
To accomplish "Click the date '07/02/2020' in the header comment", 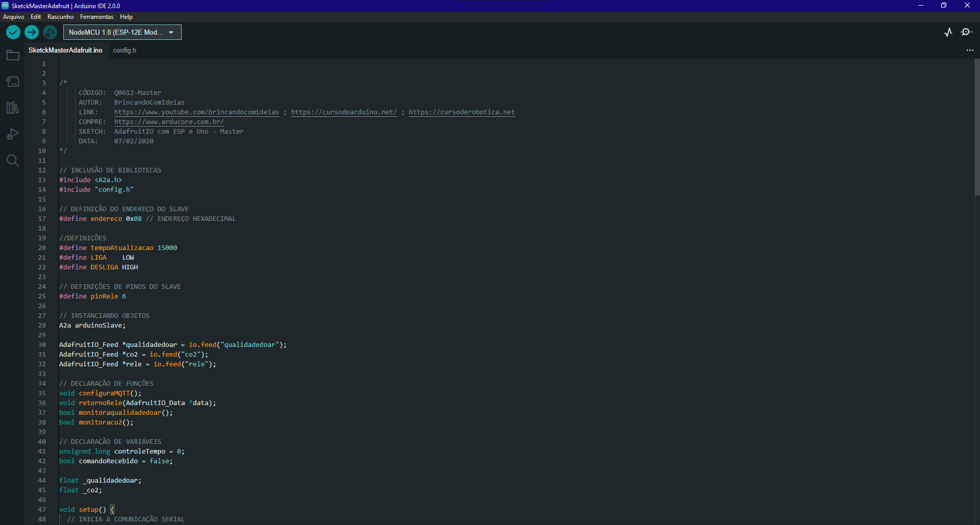I will click(x=134, y=141).
